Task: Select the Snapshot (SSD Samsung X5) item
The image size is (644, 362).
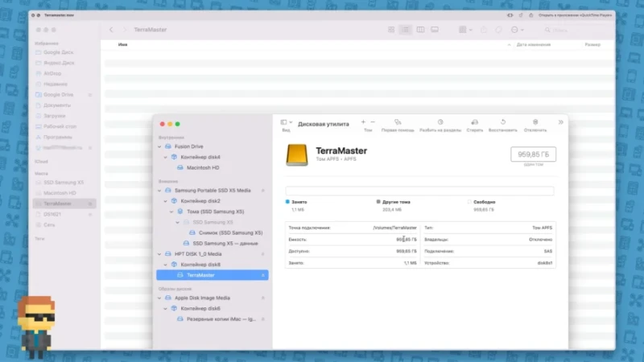Action: (230, 232)
